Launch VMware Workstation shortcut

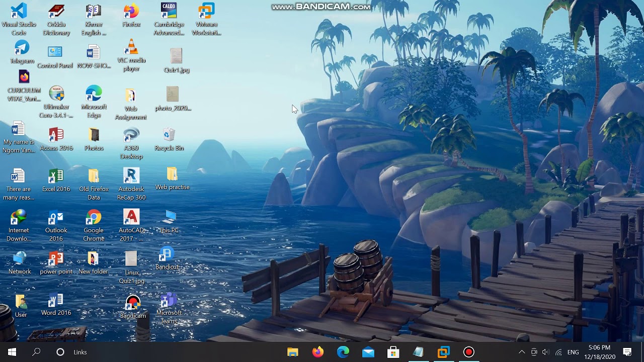[x=206, y=19]
